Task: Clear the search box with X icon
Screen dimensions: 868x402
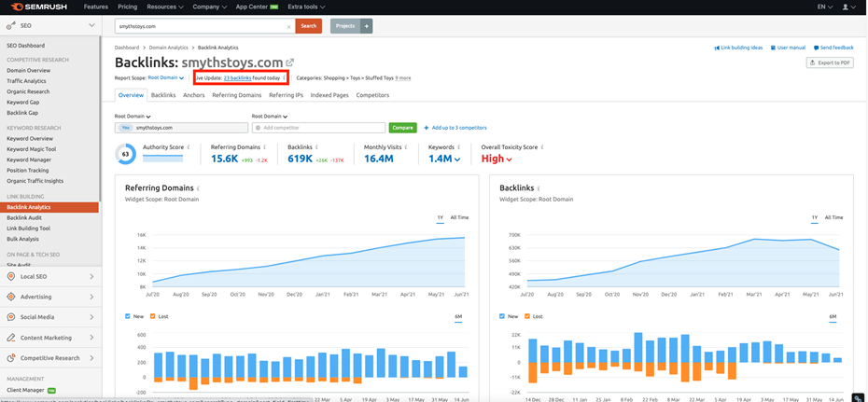Action: coord(289,26)
